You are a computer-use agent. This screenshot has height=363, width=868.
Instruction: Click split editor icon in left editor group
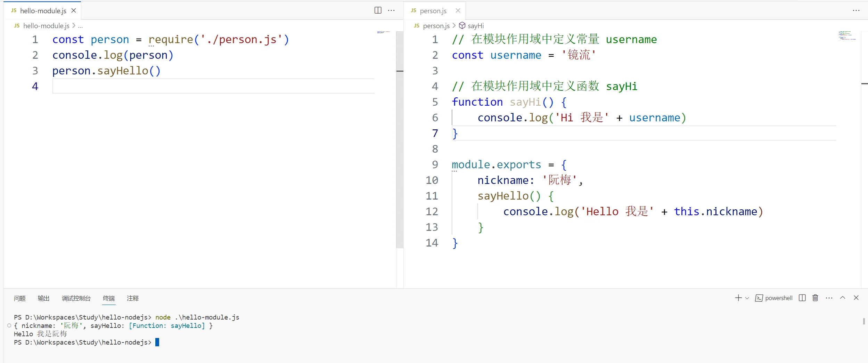click(378, 10)
